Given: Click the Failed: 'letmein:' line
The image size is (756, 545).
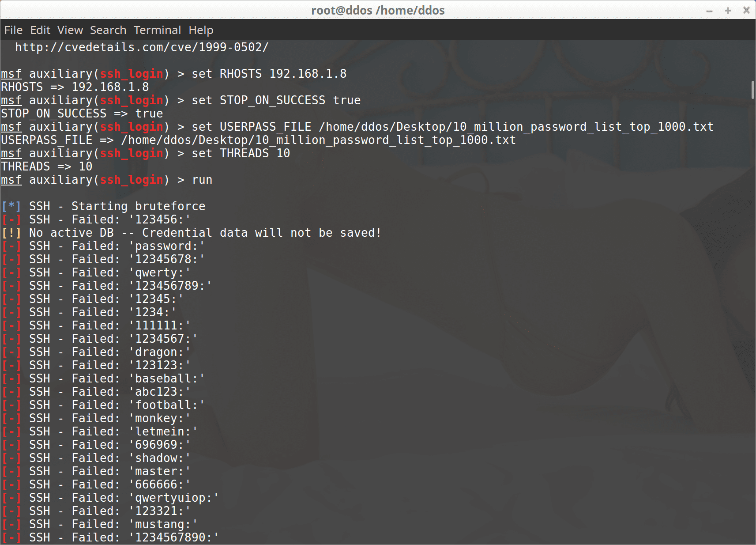Looking at the screenshot, I should (100, 431).
